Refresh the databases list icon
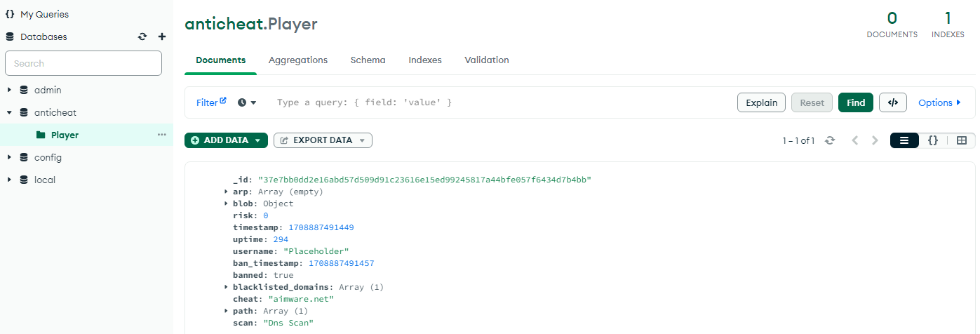This screenshot has height=334, width=980. pos(142,37)
